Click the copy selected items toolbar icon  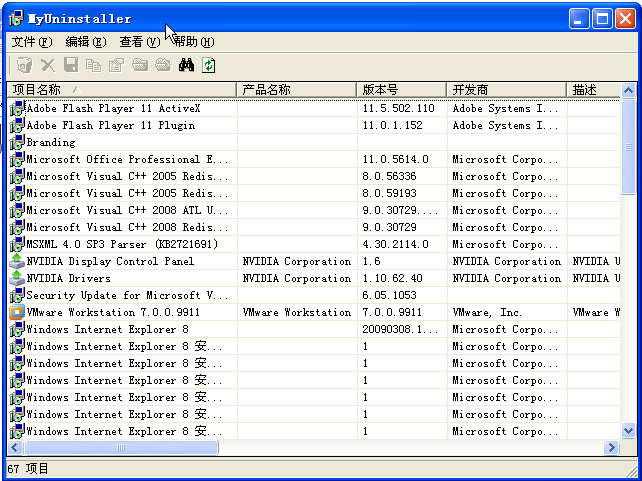click(x=93, y=65)
